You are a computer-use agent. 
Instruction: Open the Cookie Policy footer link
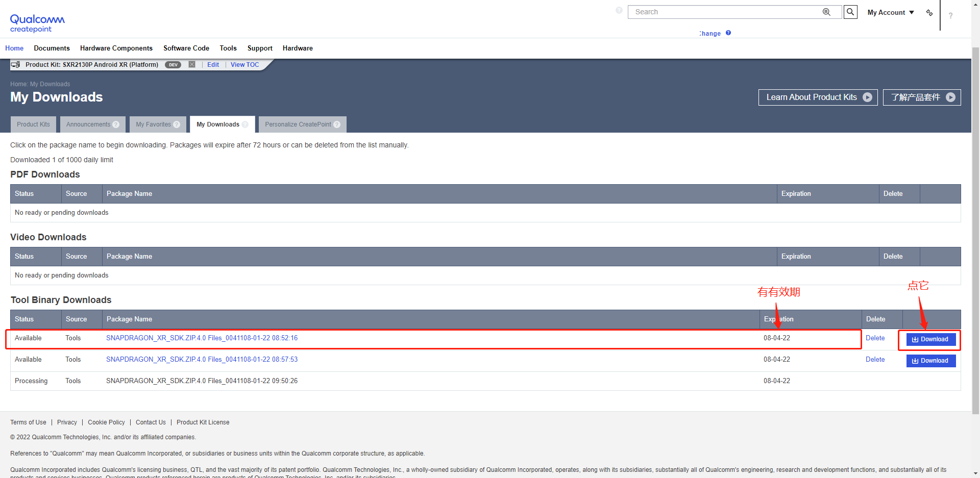106,422
